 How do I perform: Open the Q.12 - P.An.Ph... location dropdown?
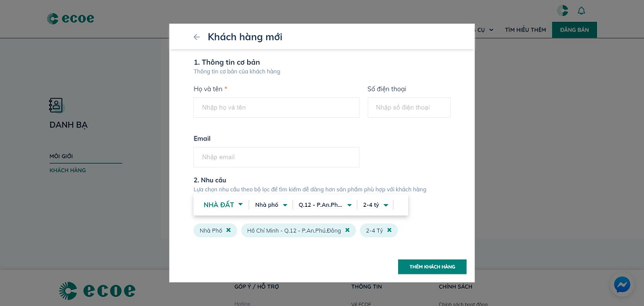(325, 206)
